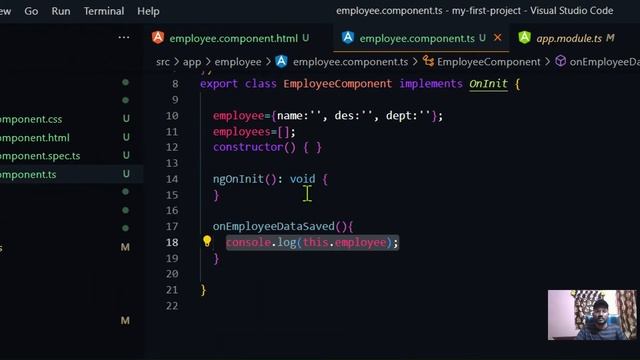Viewport: 640px width, 360px height.
Task: Click 'constructor' keyword on line 12
Action: [x=248, y=147]
